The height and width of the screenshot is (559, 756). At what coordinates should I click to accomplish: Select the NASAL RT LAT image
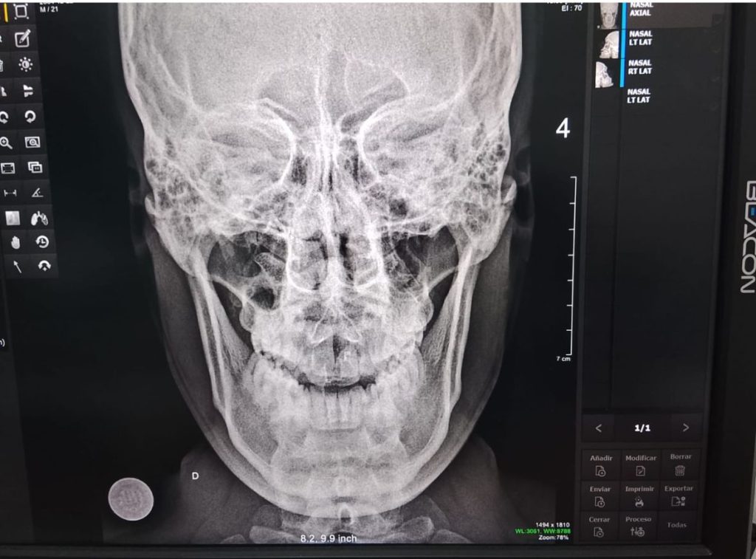click(x=605, y=75)
